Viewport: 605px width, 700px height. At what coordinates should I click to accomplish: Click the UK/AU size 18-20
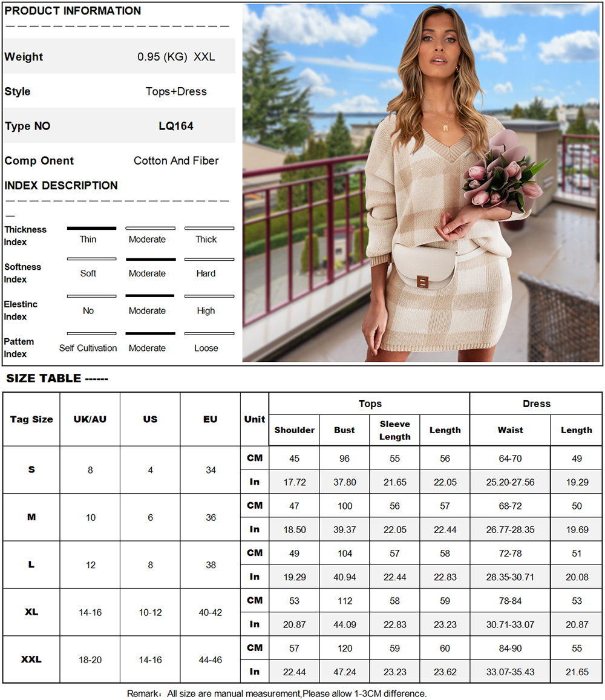(90, 660)
